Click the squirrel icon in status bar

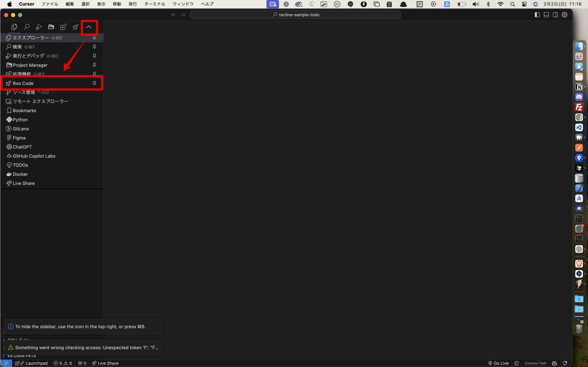517,363
